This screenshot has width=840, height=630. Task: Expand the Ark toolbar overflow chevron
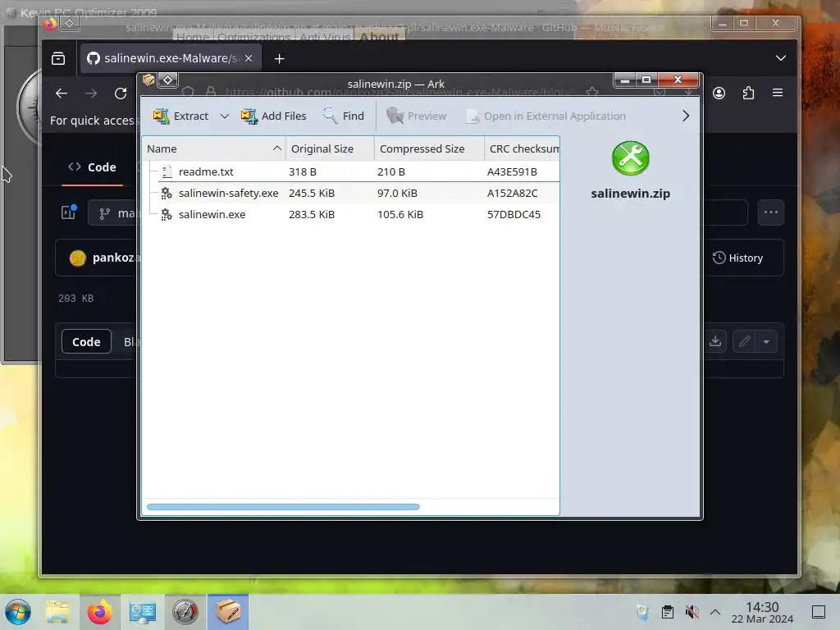pos(686,116)
